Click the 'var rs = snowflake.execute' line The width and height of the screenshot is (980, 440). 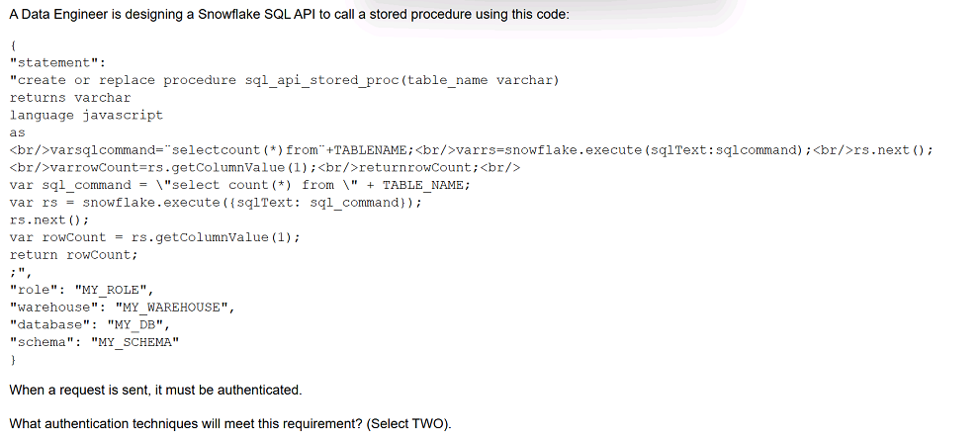pos(216,202)
